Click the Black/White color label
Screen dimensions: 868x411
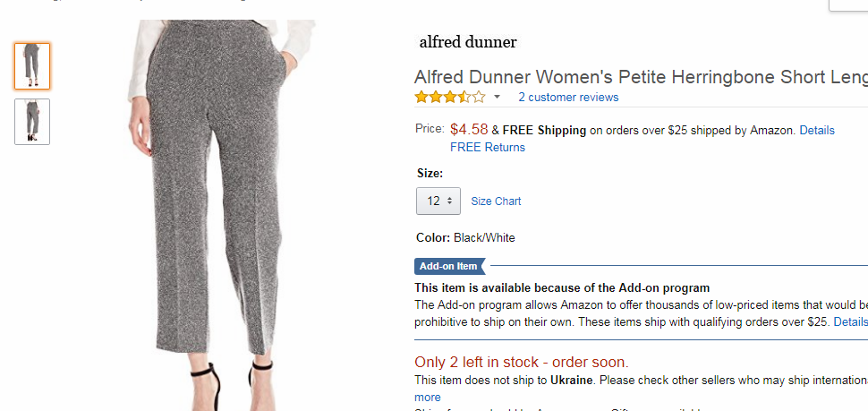point(484,238)
